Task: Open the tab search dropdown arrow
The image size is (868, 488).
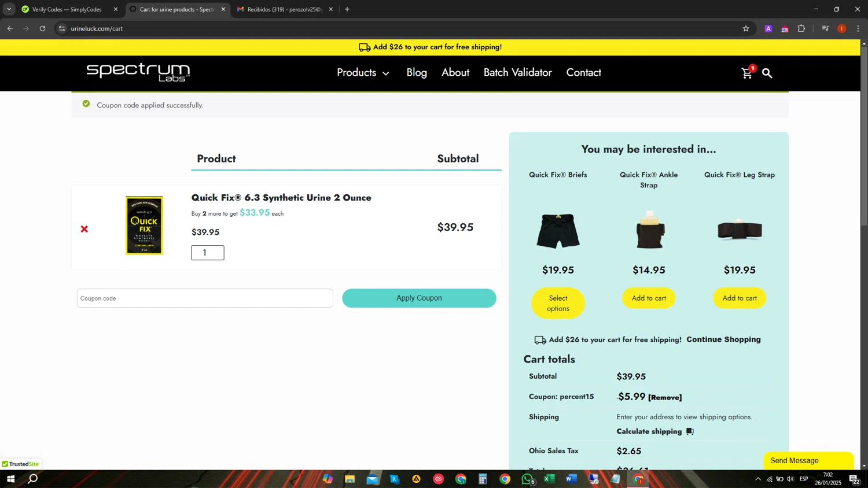Action: coord(9,9)
